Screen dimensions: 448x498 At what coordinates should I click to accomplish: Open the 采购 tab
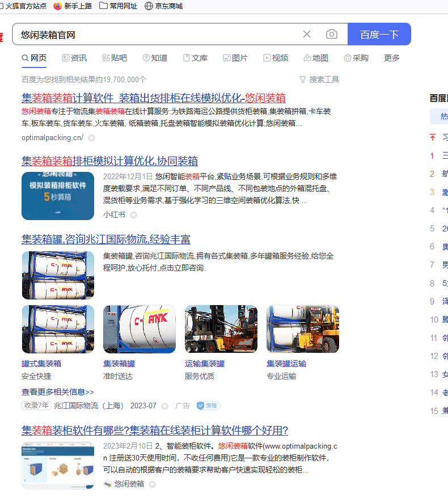(356, 58)
